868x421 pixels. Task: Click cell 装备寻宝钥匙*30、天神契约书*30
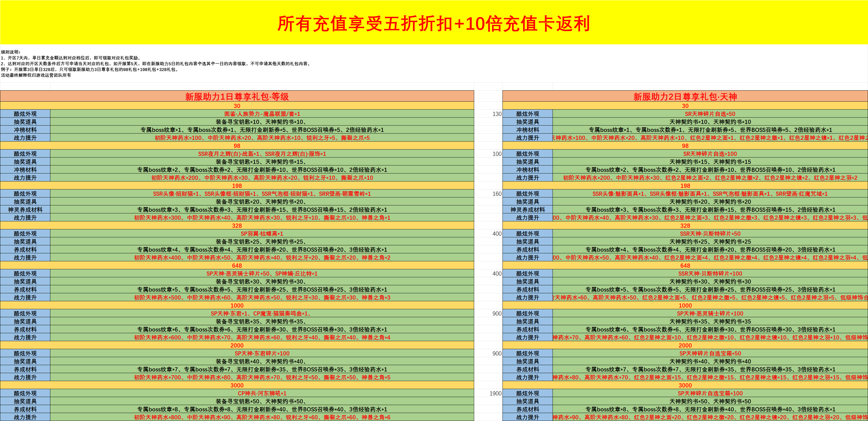pos(262,281)
